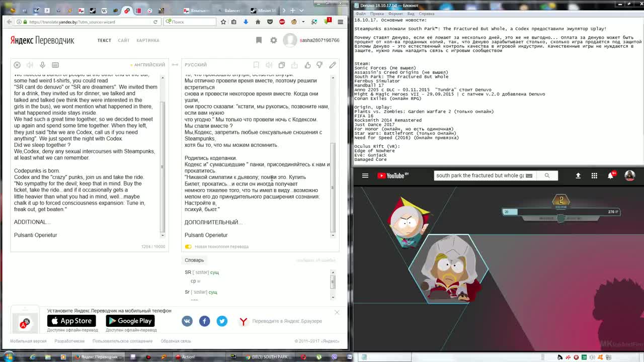This screenshot has width=644, height=362.
Task: Open the Firefox hamburger menu
Action: 340,22
